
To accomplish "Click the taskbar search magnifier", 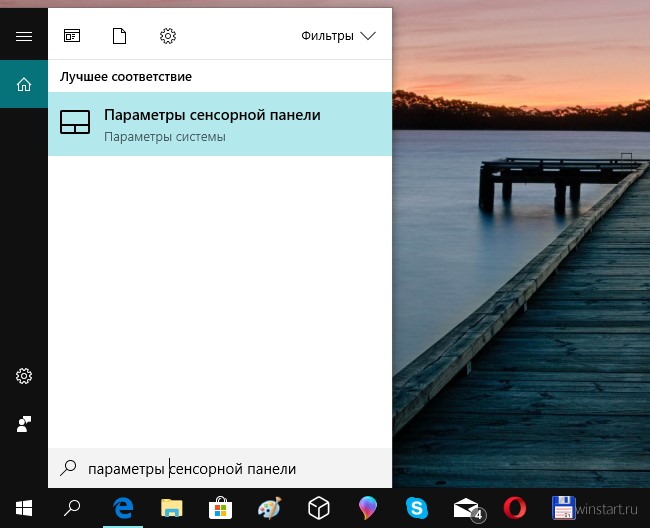I will (x=72, y=508).
